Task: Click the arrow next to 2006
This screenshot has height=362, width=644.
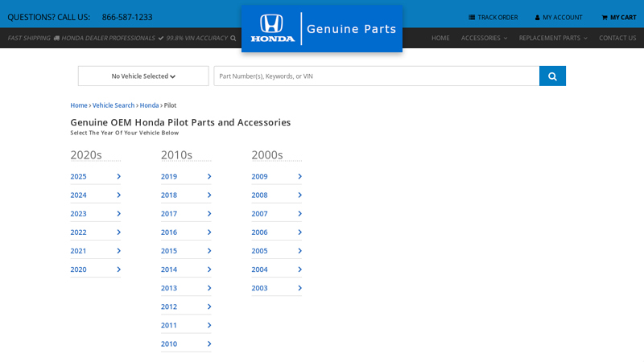Action: [299, 232]
